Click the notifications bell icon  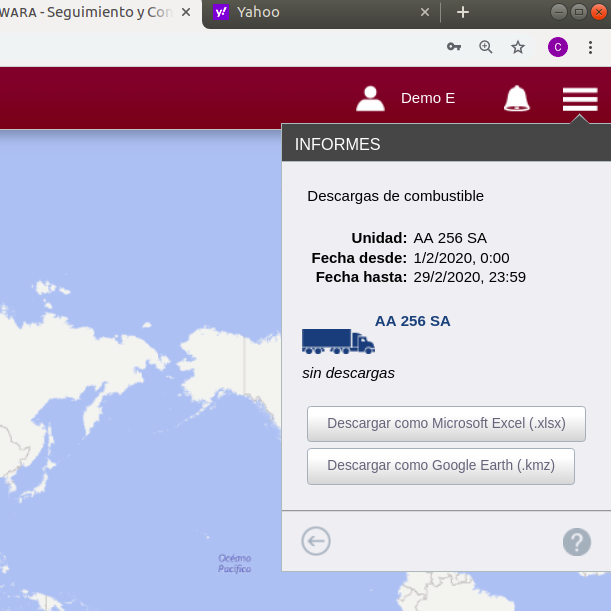(516, 98)
